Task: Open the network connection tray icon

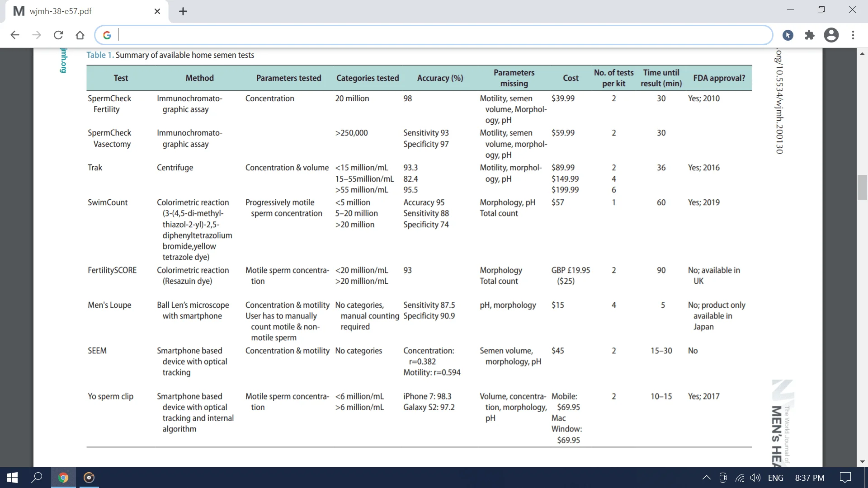Action: [740, 478]
